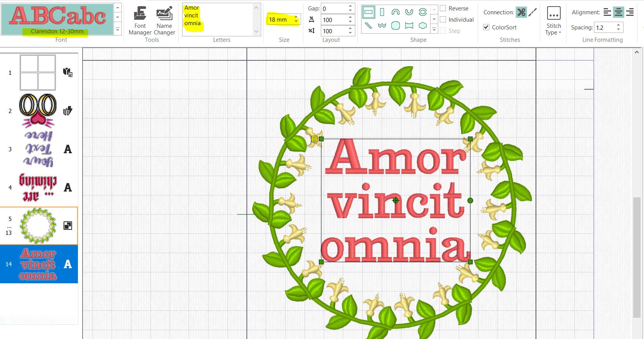The image size is (644, 339).
Task: Click the lettering center move handle
Action: coord(396,200)
